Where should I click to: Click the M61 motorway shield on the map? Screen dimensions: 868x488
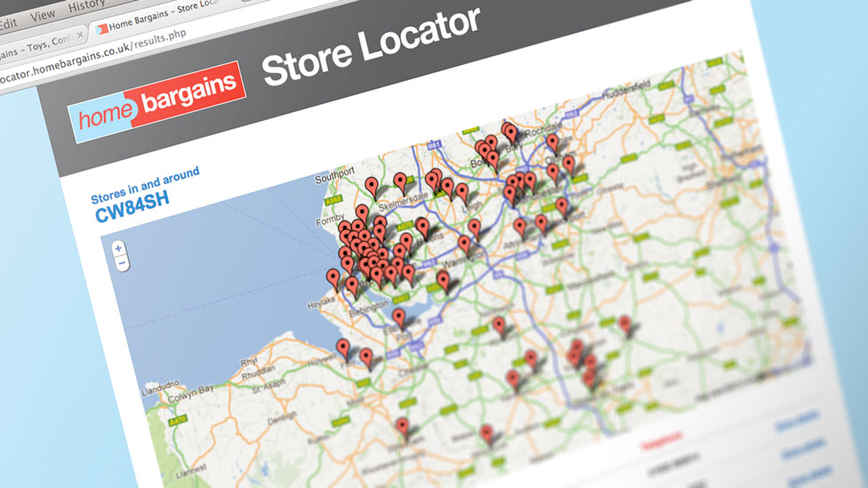tap(434, 146)
